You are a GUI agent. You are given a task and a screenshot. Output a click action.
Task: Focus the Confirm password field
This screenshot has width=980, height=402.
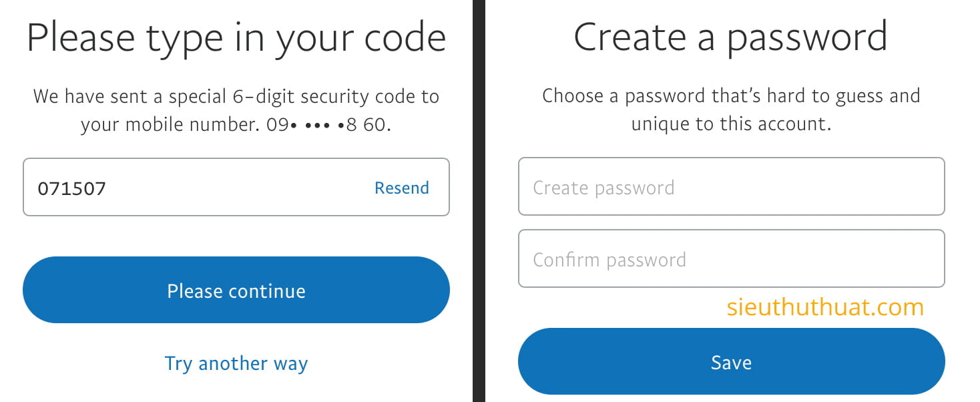[x=731, y=259]
